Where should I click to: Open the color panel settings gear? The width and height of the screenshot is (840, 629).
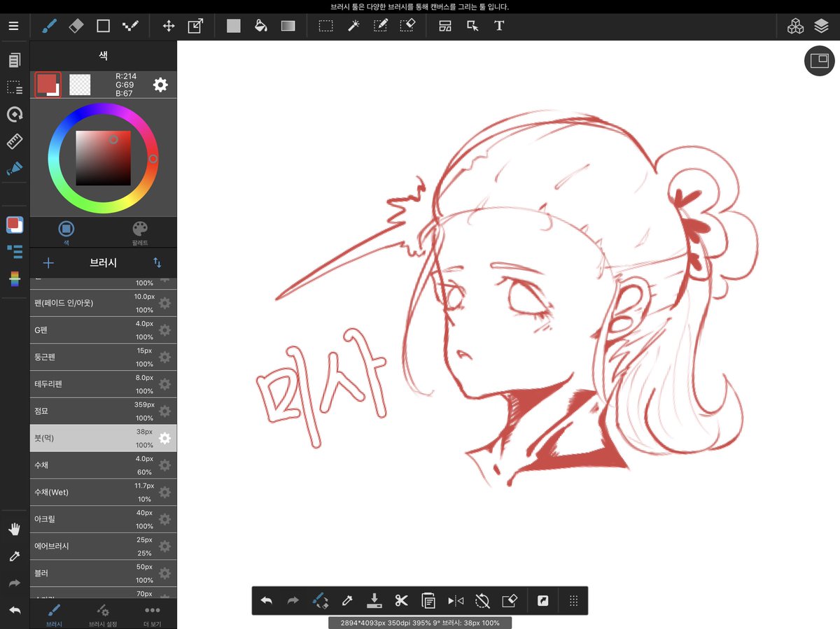(160, 85)
